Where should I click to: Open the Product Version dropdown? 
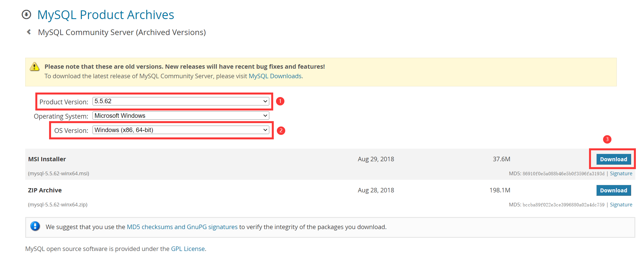pyautogui.click(x=181, y=101)
